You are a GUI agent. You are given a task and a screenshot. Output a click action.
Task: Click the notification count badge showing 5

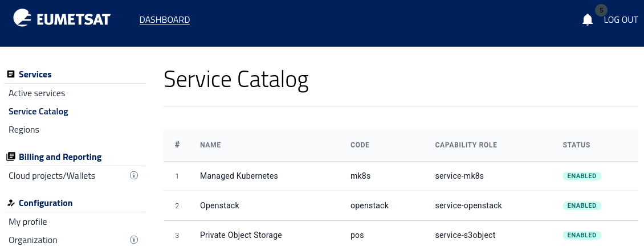click(x=601, y=11)
